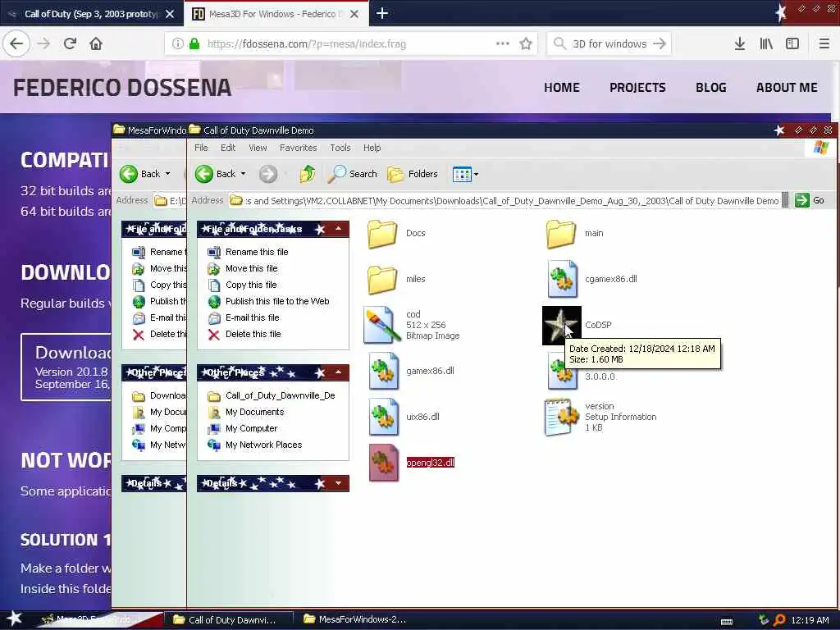Viewport: 840px width, 630px height.
Task: Open the Help menu
Action: click(x=372, y=148)
